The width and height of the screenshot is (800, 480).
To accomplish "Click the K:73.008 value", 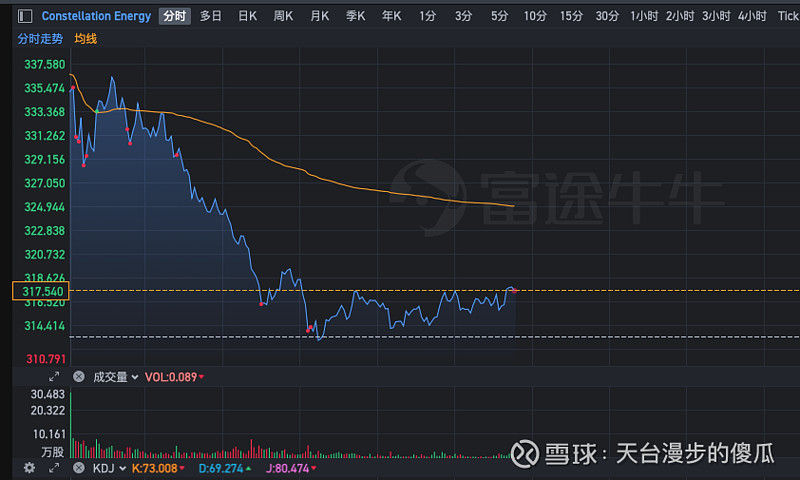I will coord(158,468).
